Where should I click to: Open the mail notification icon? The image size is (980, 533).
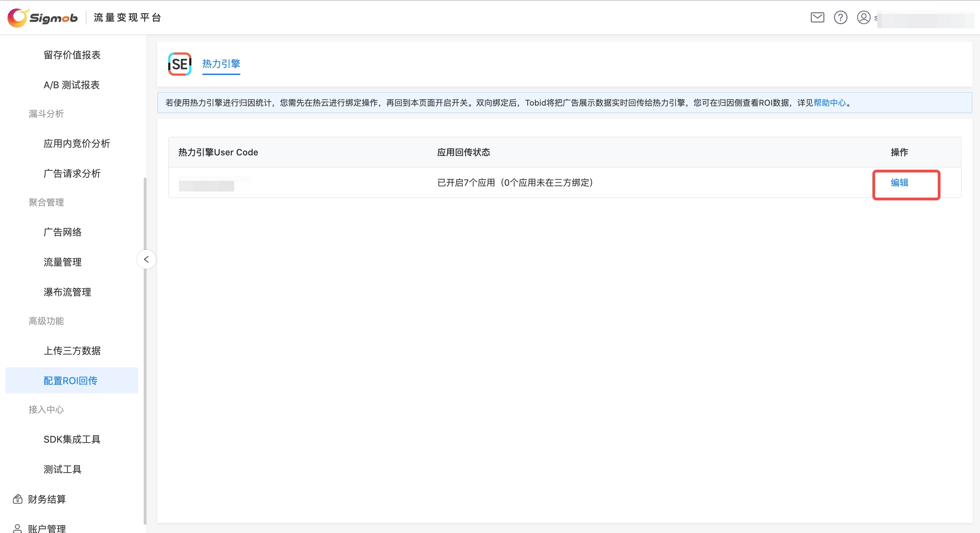[817, 17]
